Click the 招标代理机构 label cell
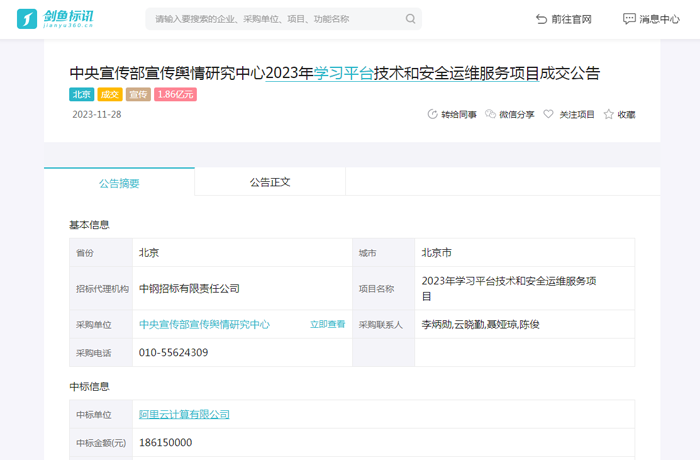700x460 pixels. coord(102,289)
